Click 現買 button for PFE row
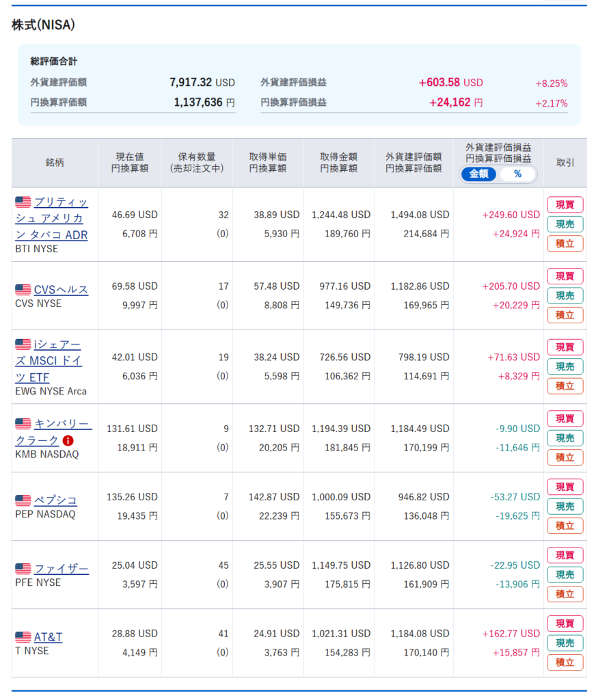Screen dimensions: 596x700 click(x=565, y=555)
